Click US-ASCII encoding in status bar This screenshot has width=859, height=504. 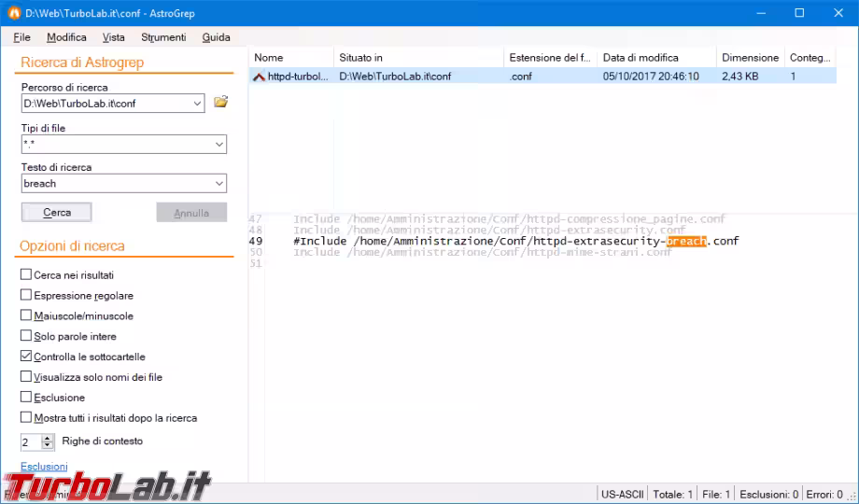pyautogui.click(x=623, y=495)
